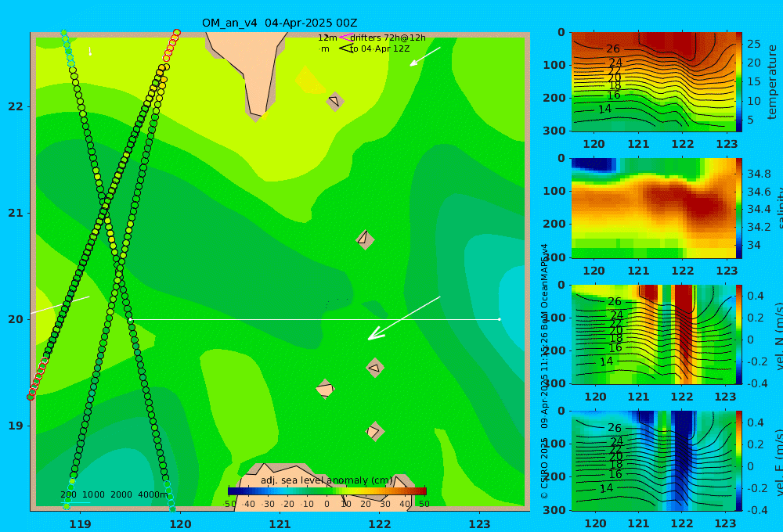Click the large white current arrow near 122E 20N
783x532 pixels.
pos(404,318)
